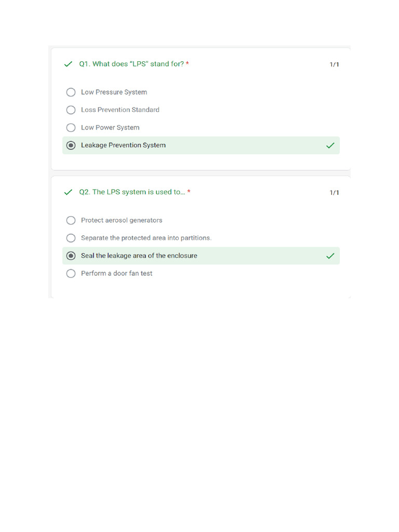Select the Separate the protected area radio button
Viewport: 399px width, 532px height.
tap(71, 238)
